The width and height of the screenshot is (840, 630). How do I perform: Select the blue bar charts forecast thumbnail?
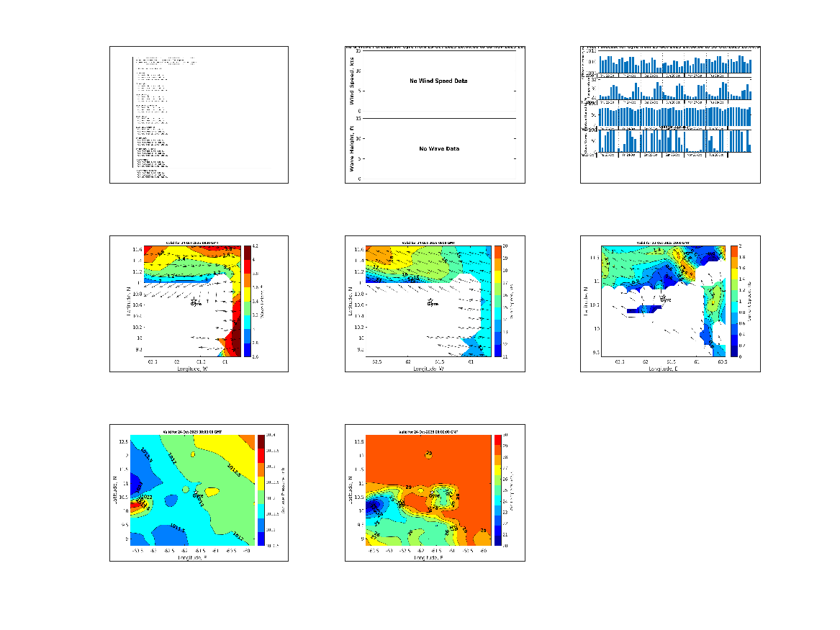pyautogui.click(x=670, y=114)
